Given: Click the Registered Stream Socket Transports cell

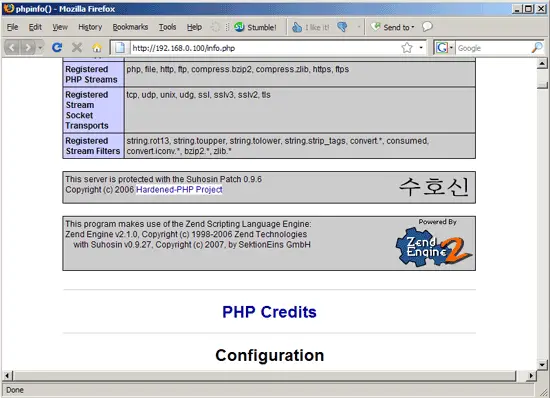Looking at the screenshot, I should click(93, 110).
